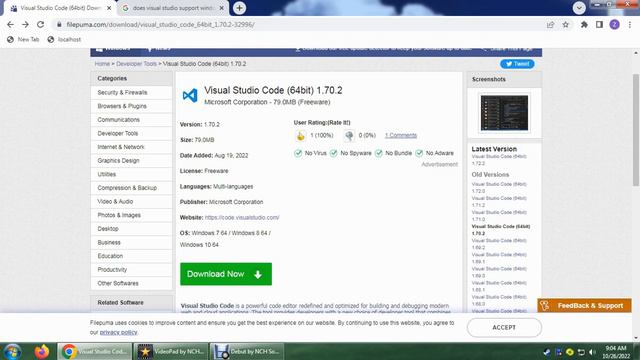Click the No Adware checkmark icon
Viewport: 640px width, 360px height.
[419, 153]
